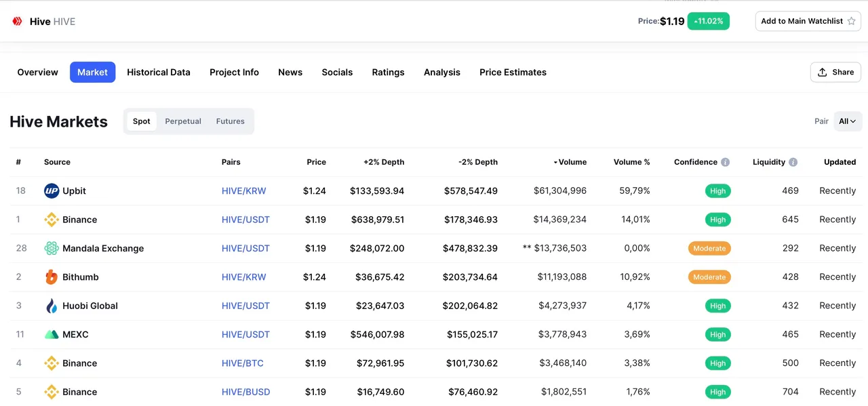Viewport: 868px width, 406px height.
Task: Open the Project Info tab
Action: point(234,72)
